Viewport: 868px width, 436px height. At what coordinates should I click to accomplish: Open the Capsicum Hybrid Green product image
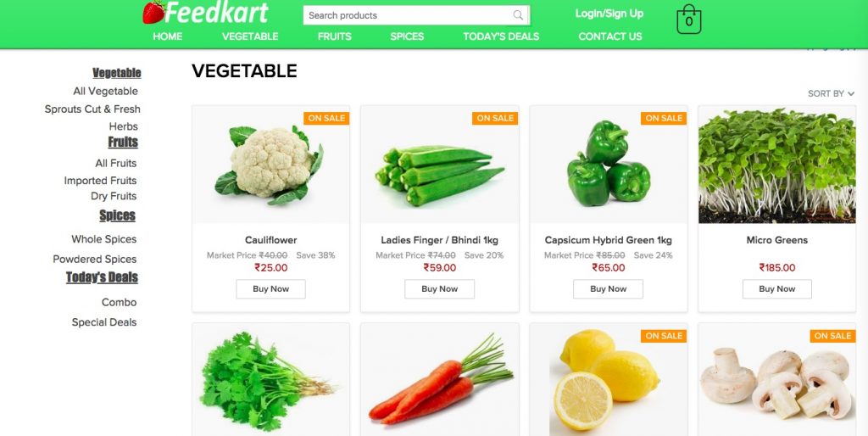pyautogui.click(x=609, y=165)
